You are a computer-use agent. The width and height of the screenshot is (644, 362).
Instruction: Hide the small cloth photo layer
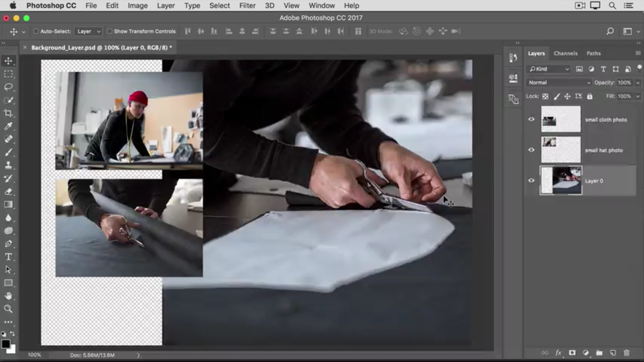click(x=531, y=120)
